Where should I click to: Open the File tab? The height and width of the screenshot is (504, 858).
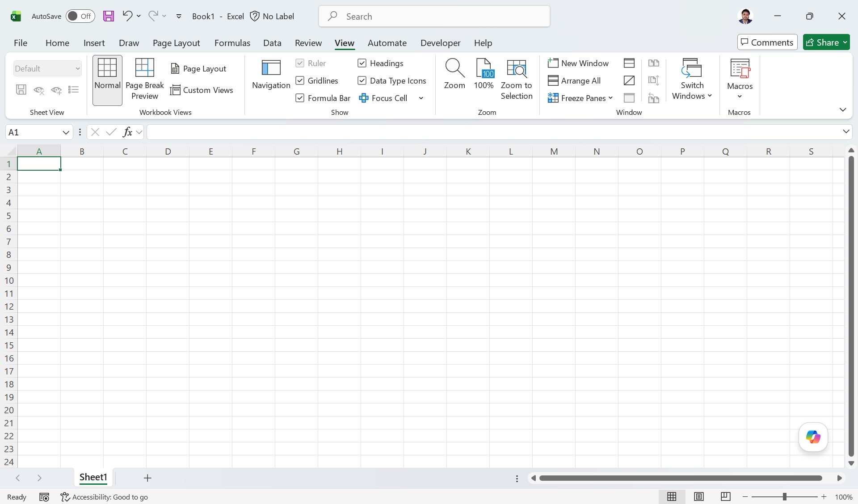21,43
